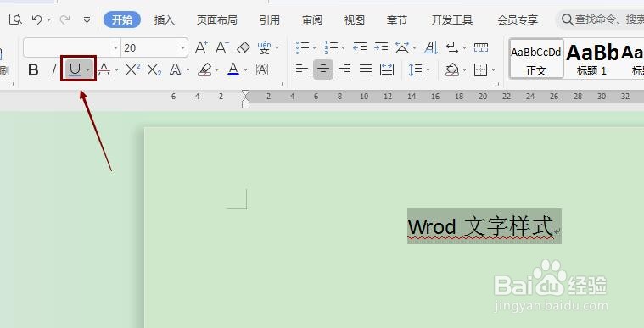The image size is (644, 328).
Task: Align the paragraph left
Action: pos(302,69)
